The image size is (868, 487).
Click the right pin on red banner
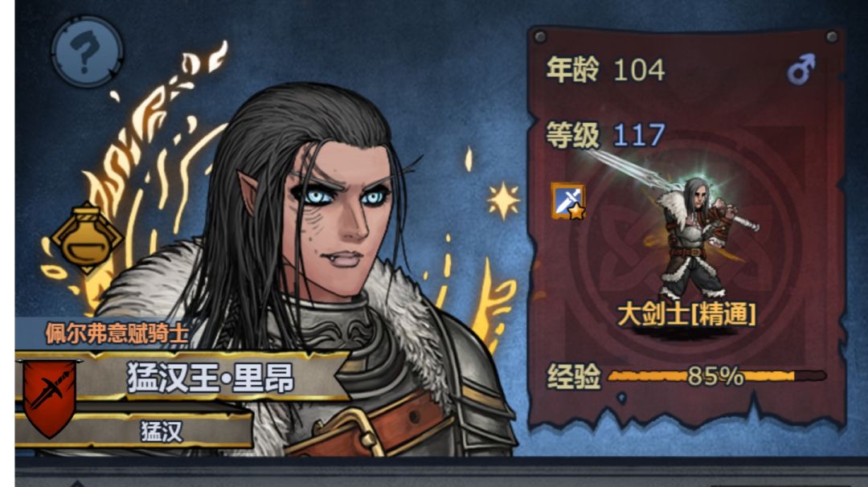click(832, 37)
